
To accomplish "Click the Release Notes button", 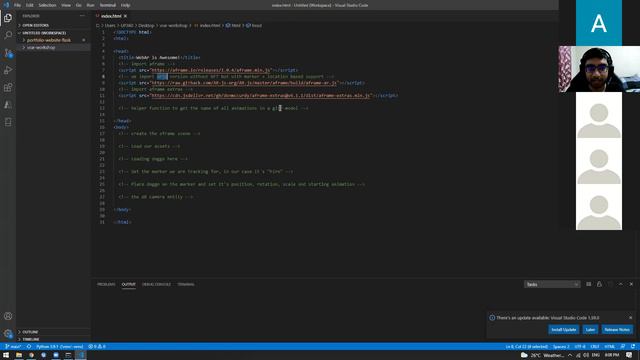I will coord(617,329).
